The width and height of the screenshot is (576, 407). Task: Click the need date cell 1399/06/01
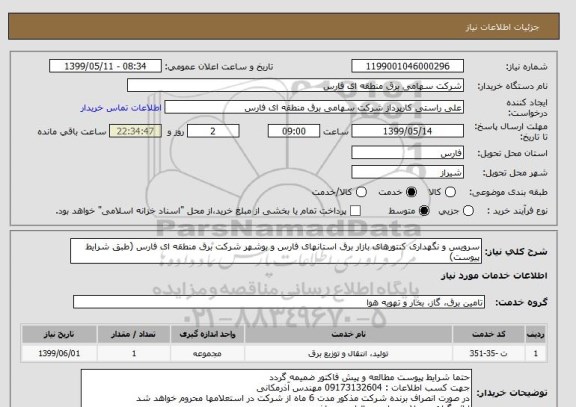click(x=59, y=353)
